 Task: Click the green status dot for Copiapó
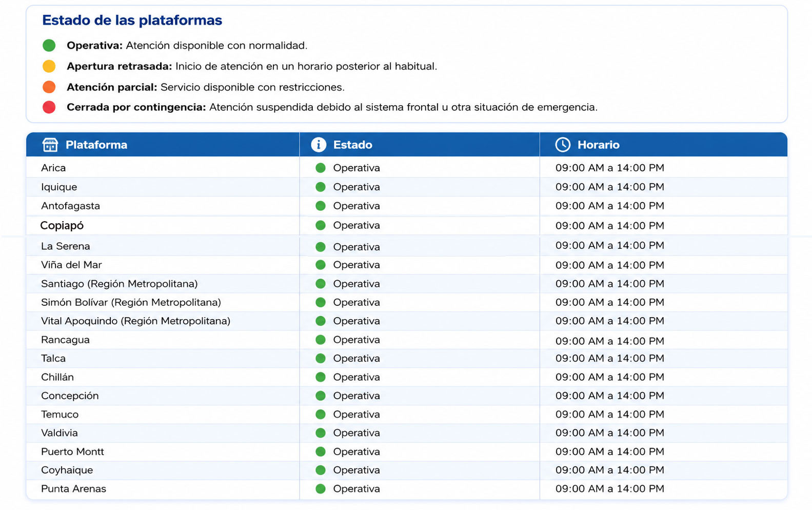coord(321,225)
